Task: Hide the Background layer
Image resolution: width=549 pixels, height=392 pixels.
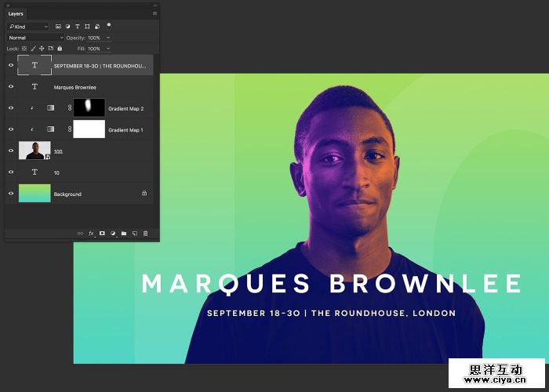Action: coord(11,194)
